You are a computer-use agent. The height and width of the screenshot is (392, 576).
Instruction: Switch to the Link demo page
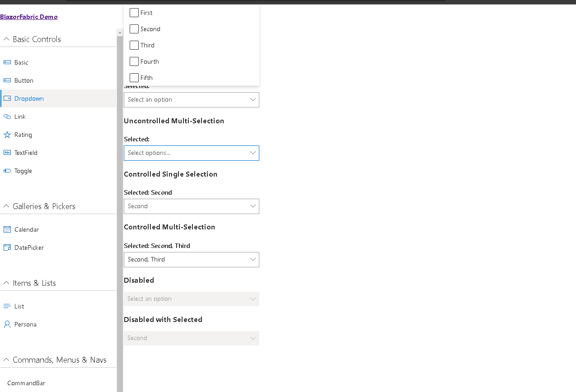click(x=20, y=116)
